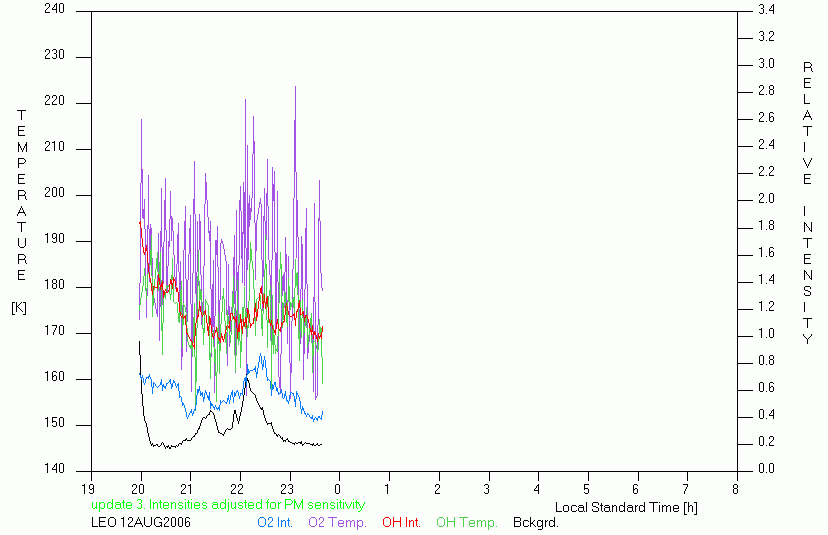Click the 140 temperature axis value
Screen dimensions: 828x535
coord(54,469)
